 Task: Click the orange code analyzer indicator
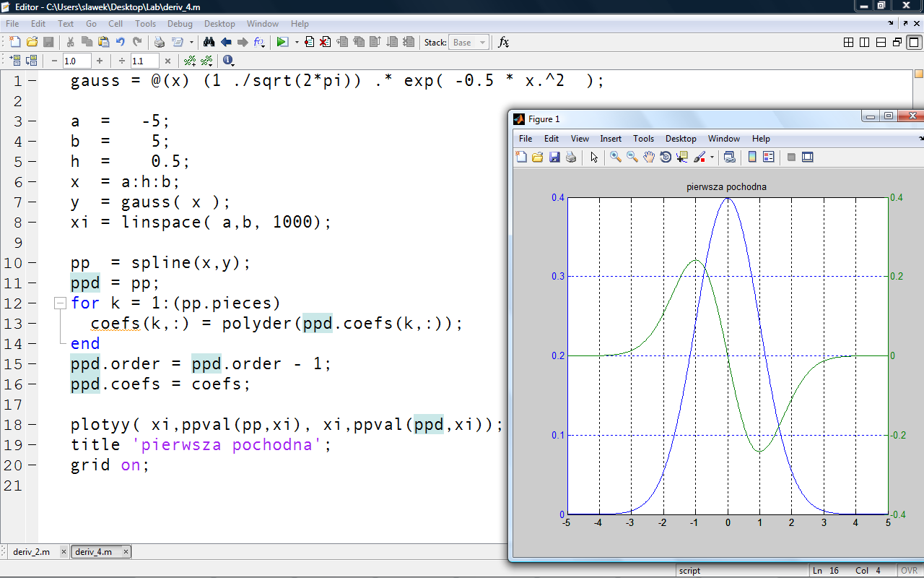pos(918,74)
